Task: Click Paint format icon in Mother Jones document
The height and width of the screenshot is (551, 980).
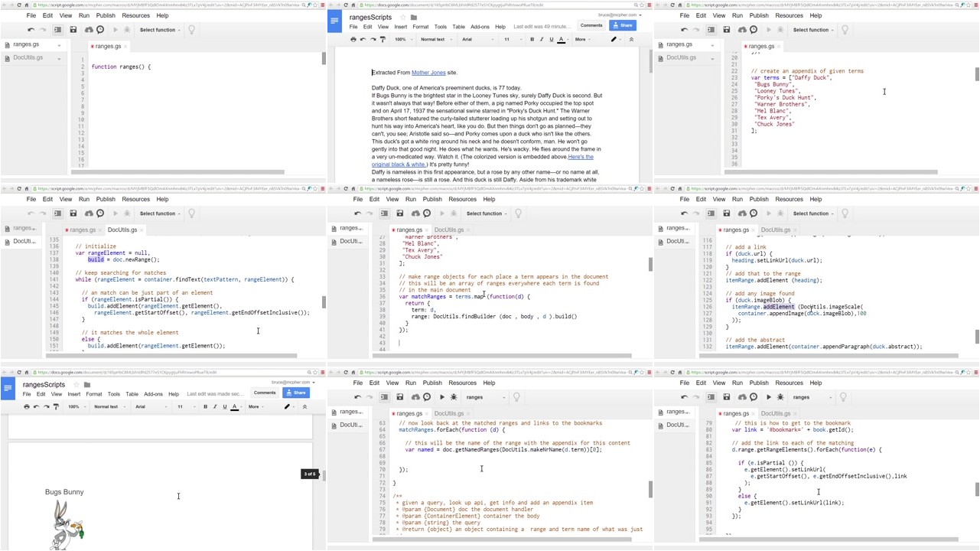Action: (383, 39)
